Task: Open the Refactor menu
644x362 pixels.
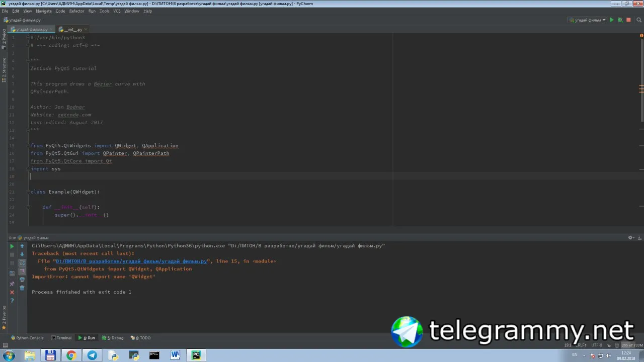Action: click(77, 11)
